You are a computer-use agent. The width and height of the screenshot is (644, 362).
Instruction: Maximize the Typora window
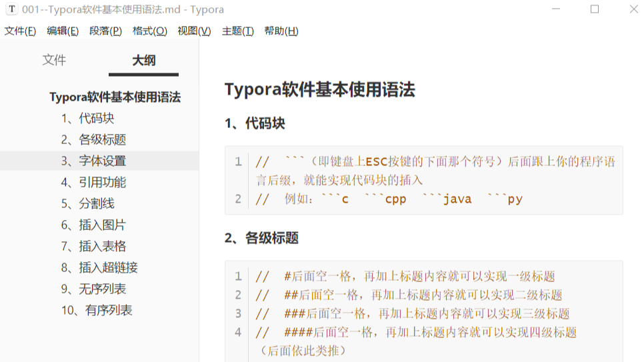(x=595, y=9)
